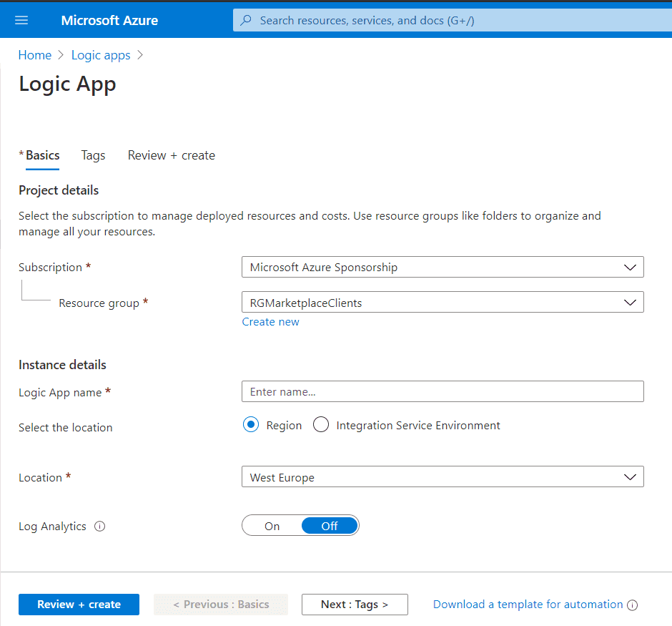Viewport: 672px width, 626px height.
Task: Click the search magnifier icon
Action: 246,20
